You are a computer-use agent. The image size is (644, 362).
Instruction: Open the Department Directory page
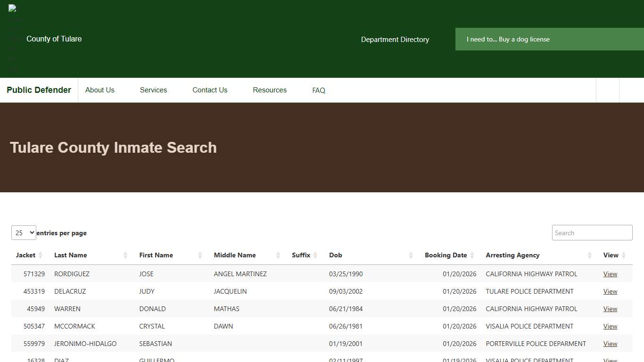395,40
